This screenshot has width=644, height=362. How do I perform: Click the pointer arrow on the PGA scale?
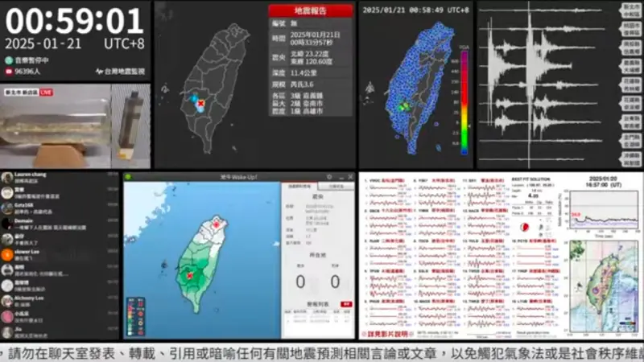[469, 126]
